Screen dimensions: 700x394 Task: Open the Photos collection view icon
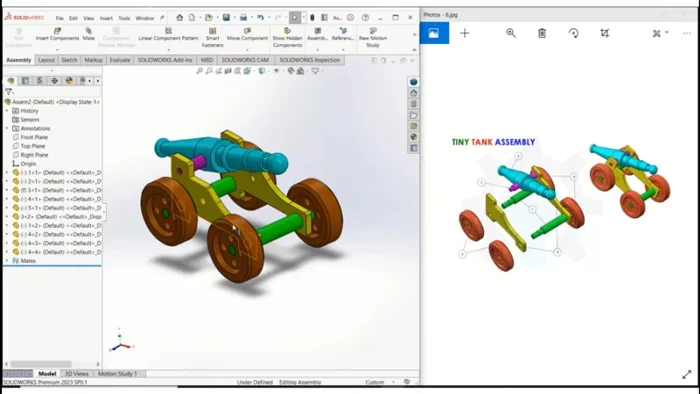pyautogui.click(x=434, y=33)
